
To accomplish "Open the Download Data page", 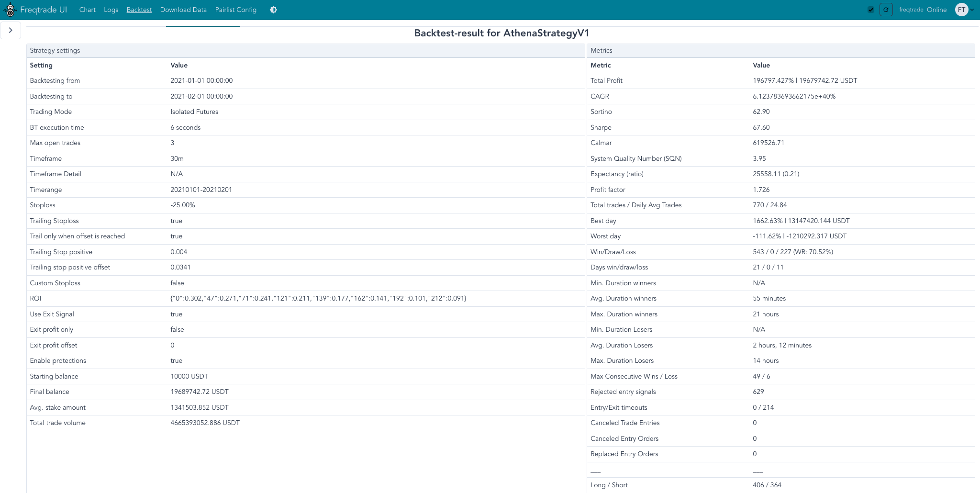I will (183, 10).
